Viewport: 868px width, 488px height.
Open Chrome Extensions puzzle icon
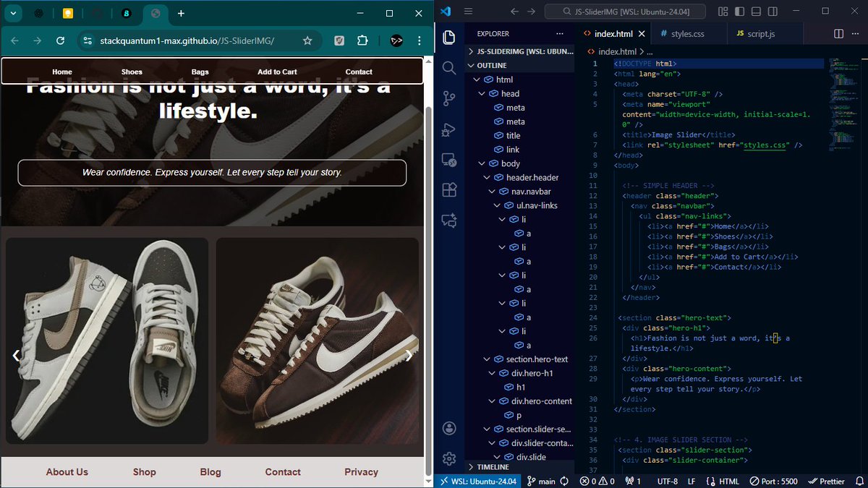(x=363, y=40)
